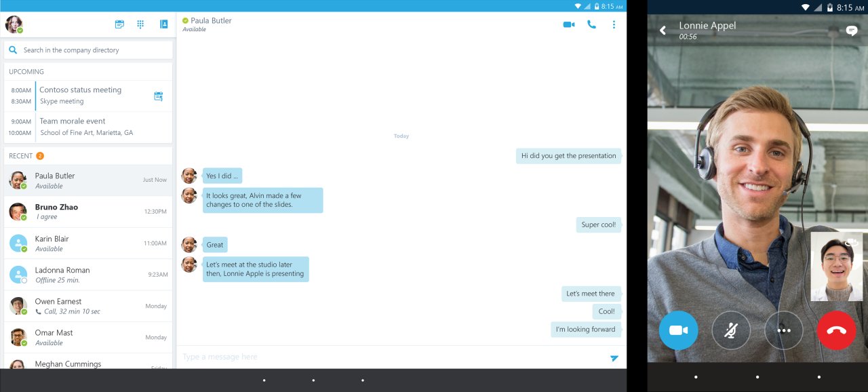This screenshot has height=392, width=868.
Task: Select the RECENT section header
Action: click(x=20, y=155)
